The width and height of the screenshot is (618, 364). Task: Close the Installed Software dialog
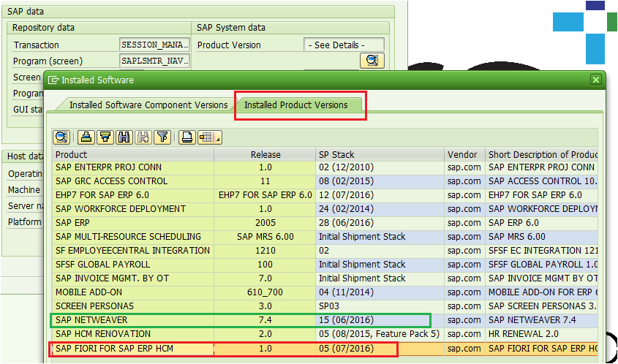tap(595, 80)
